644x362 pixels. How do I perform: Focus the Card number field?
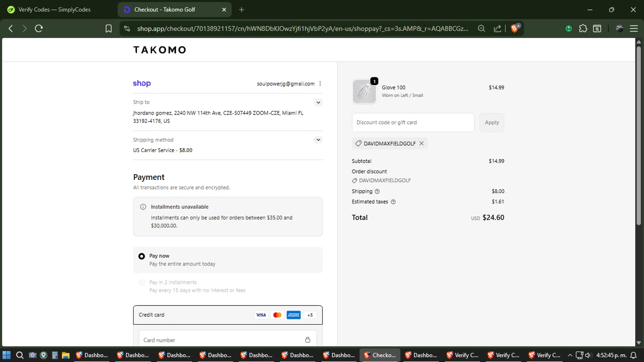tap(228, 340)
